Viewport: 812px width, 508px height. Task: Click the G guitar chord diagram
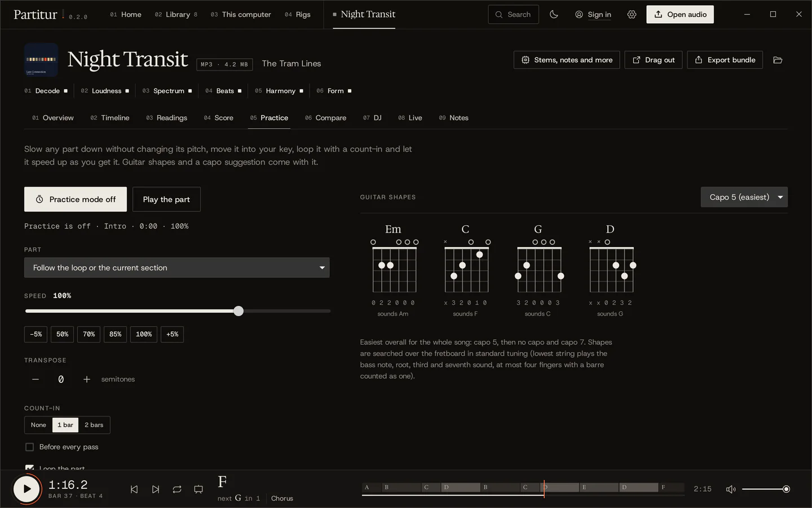pyautogui.click(x=538, y=270)
